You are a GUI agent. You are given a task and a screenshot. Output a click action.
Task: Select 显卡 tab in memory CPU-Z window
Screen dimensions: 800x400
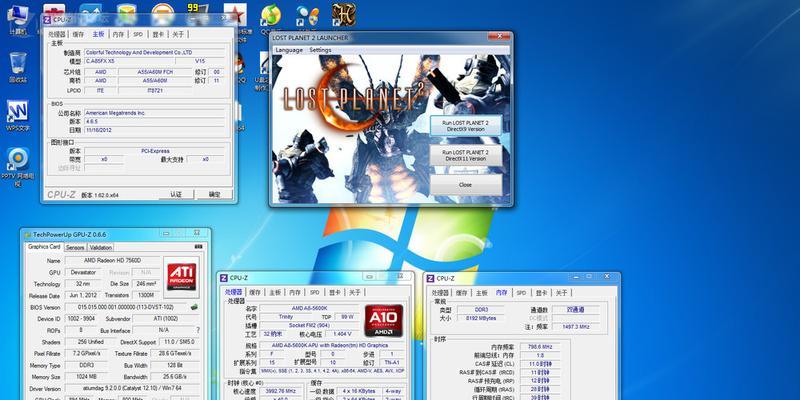[x=541, y=293]
